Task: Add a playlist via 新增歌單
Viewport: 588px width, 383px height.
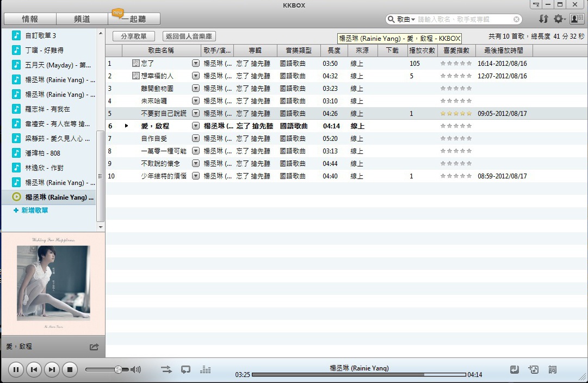Action: pyautogui.click(x=31, y=211)
